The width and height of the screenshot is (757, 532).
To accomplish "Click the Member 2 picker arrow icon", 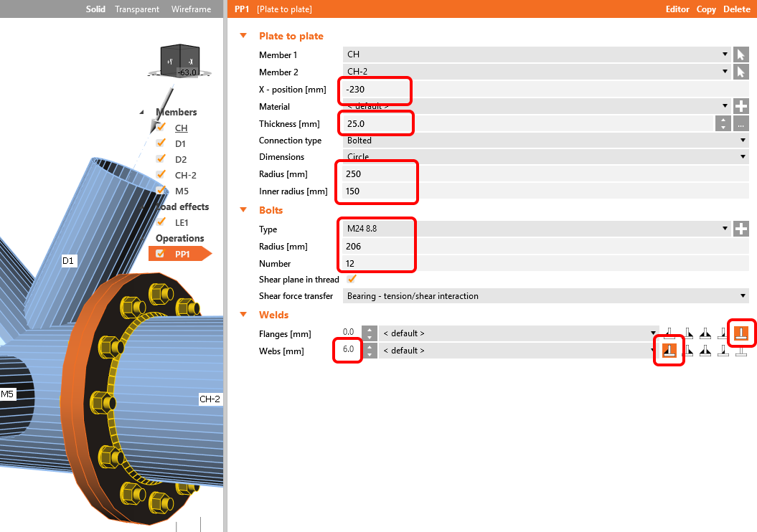I will point(740,72).
